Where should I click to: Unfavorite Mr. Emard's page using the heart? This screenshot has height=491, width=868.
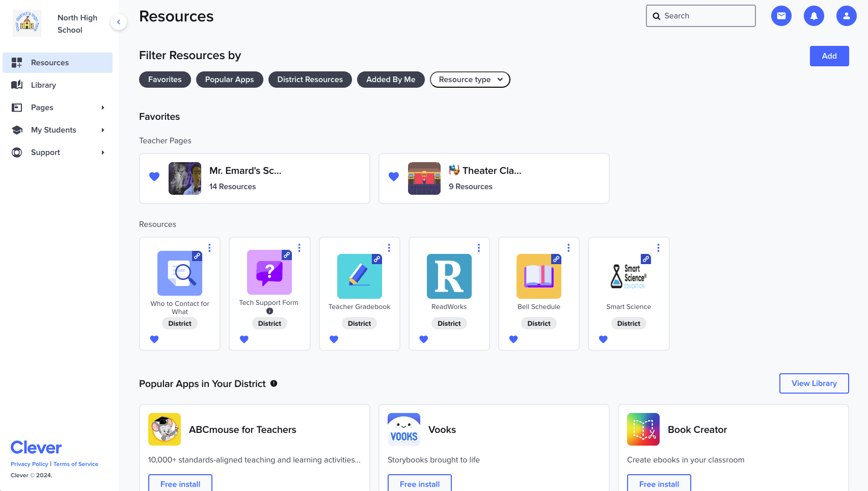pyautogui.click(x=154, y=176)
